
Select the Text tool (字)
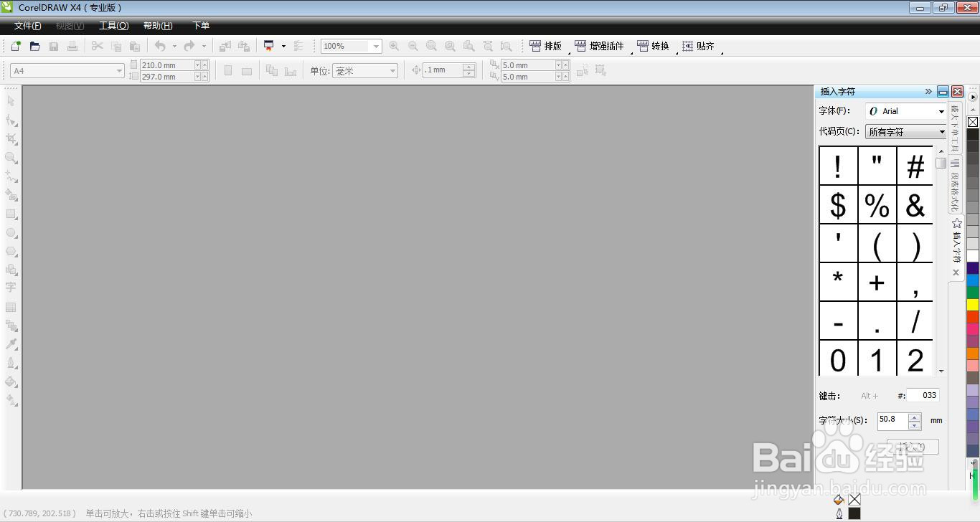click(11, 287)
